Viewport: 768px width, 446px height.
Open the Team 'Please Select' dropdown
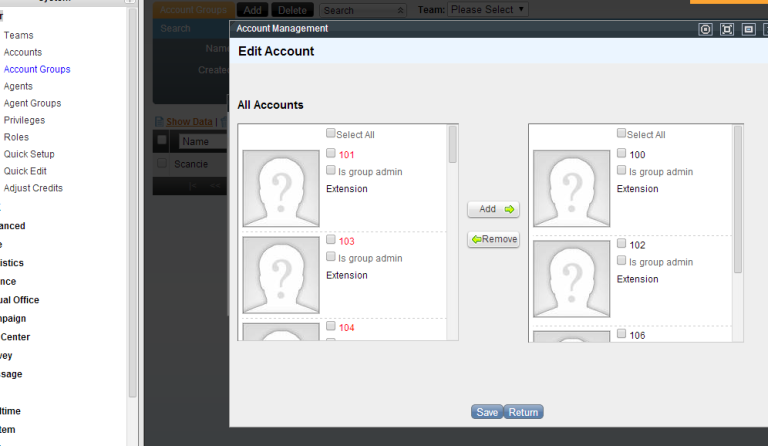[x=488, y=10]
